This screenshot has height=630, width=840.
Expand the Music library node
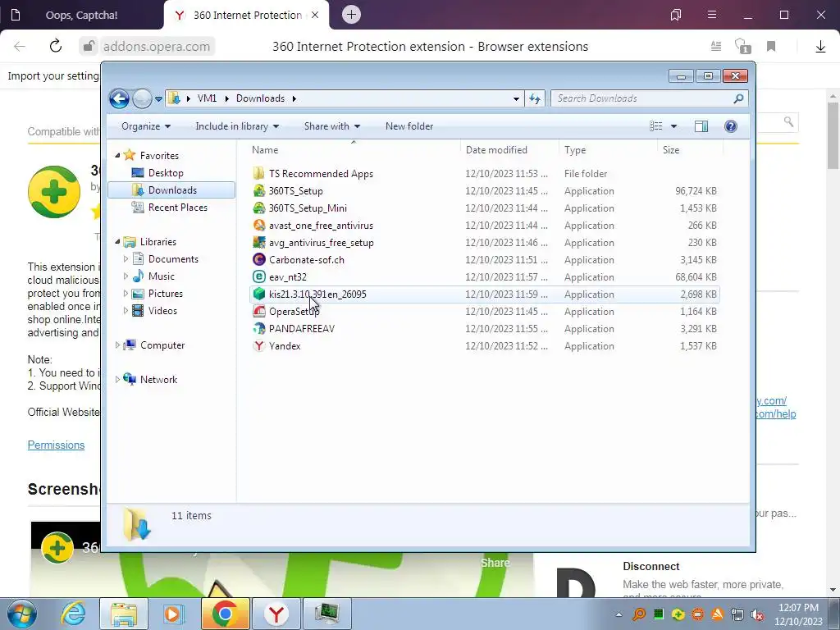tap(126, 276)
